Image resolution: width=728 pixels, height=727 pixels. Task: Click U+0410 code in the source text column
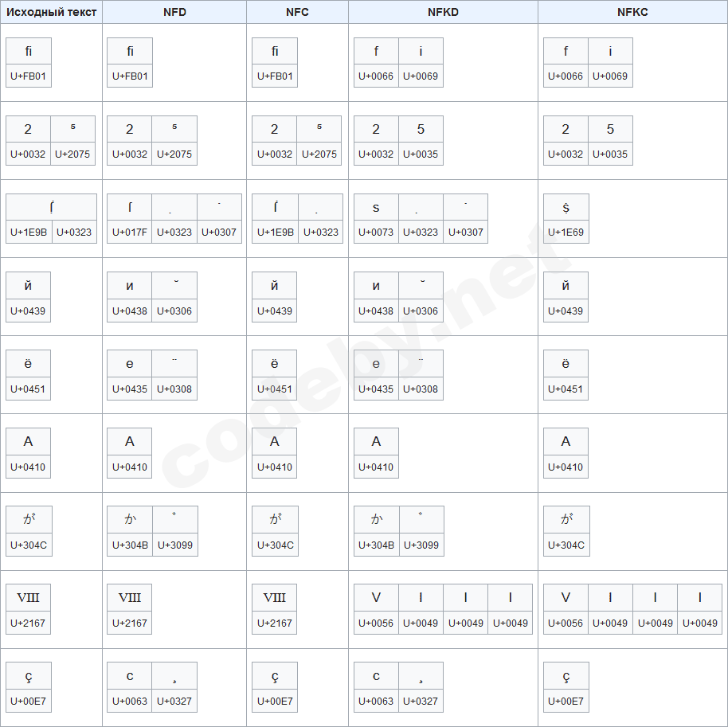tap(28, 467)
